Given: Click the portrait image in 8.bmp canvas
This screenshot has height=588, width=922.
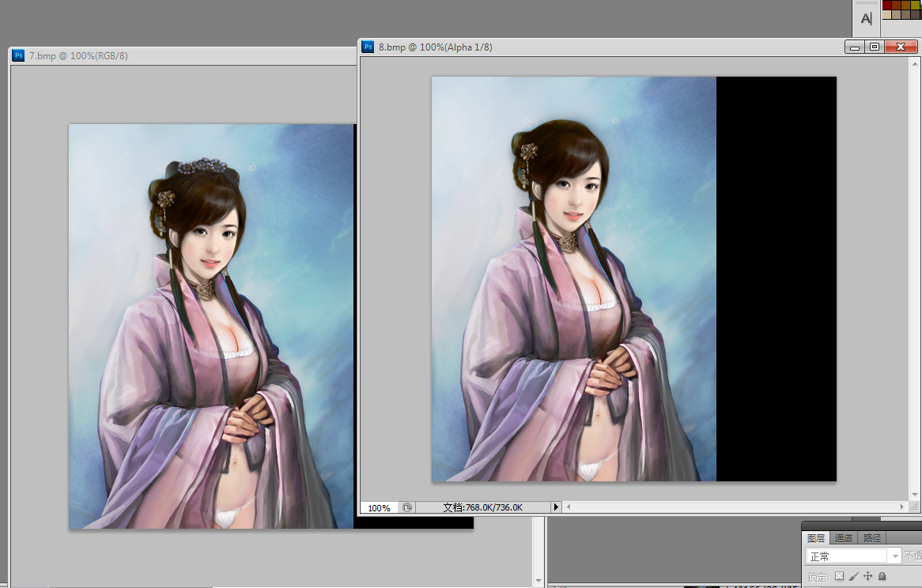Looking at the screenshot, I should pyautogui.click(x=574, y=279).
